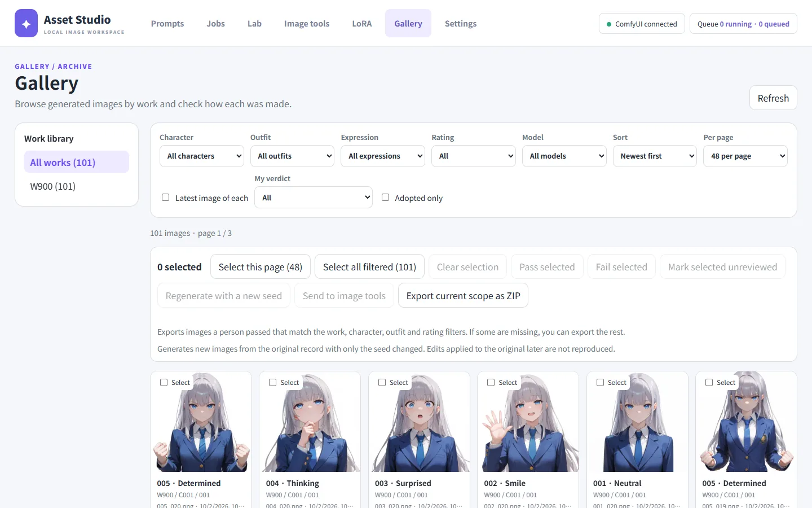Image resolution: width=812 pixels, height=508 pixels.
Task: Click the GALLERY / ARCHIVE breadcrumb text
Action: [x=54, y=66]
